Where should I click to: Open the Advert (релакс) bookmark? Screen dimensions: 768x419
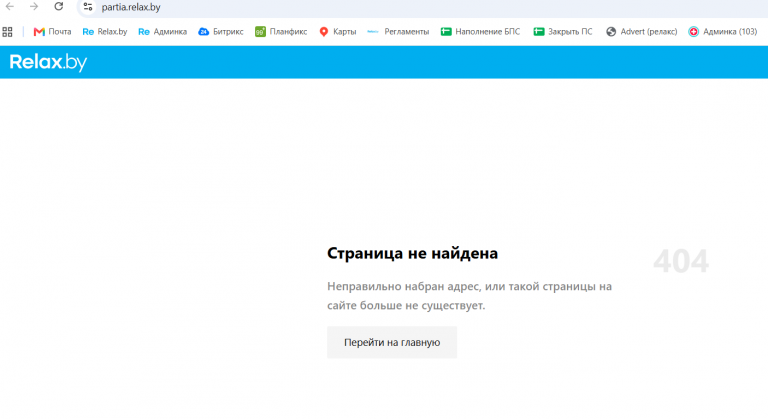(x=642, y=32)
